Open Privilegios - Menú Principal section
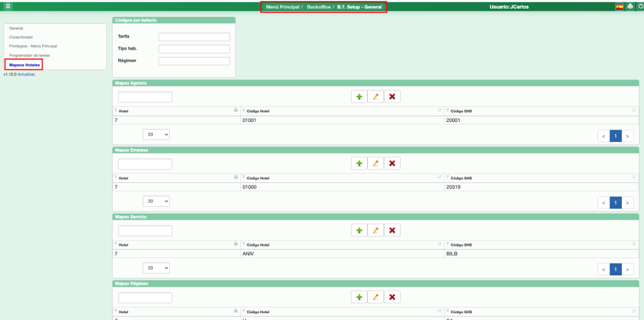644x320 pixels. [x=33, y=46]
